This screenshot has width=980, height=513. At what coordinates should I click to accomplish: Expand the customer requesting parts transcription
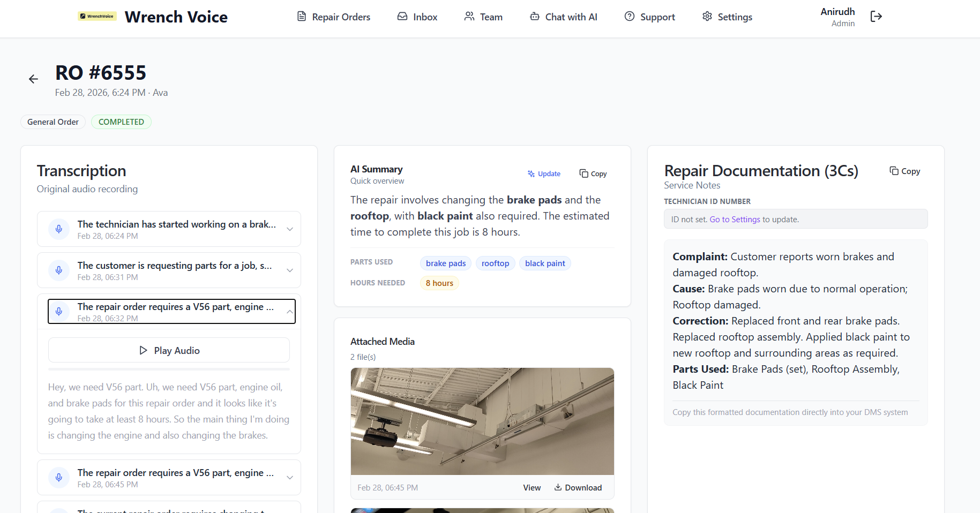click(x=289, y=270)
